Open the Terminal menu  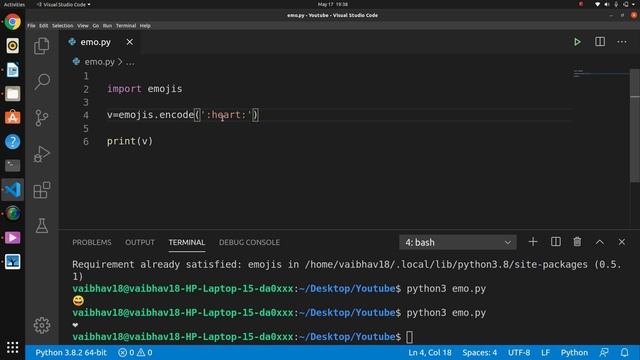(126, 26)
